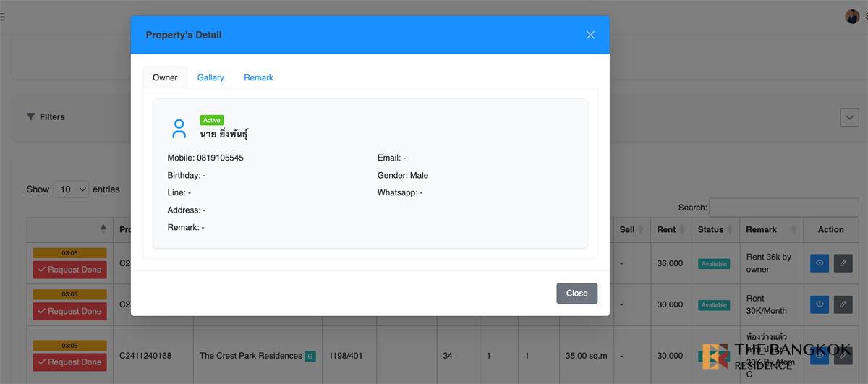Switch to the Gallery tab
The image size is (868, 384).
tap(210, 77)
